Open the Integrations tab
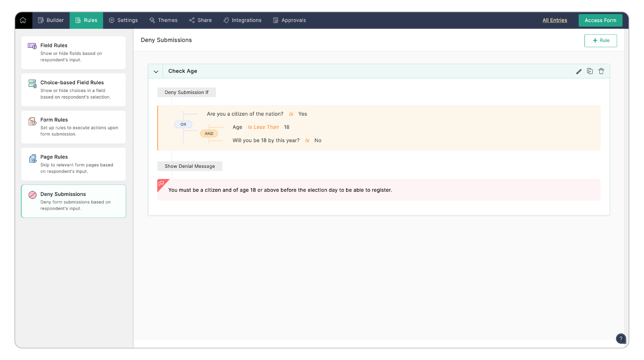 point(242,20)
